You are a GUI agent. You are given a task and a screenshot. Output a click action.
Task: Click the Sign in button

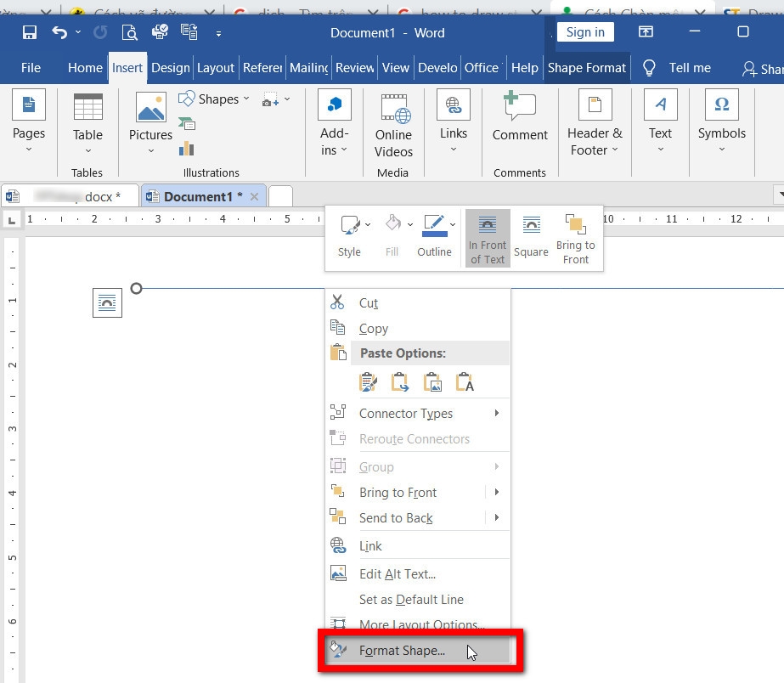pos(585,32)
